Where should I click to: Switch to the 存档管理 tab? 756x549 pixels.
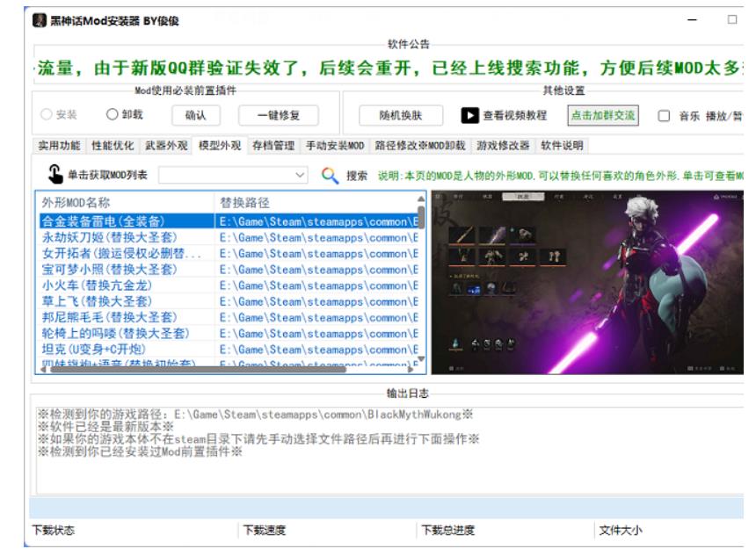coord(273,146)
